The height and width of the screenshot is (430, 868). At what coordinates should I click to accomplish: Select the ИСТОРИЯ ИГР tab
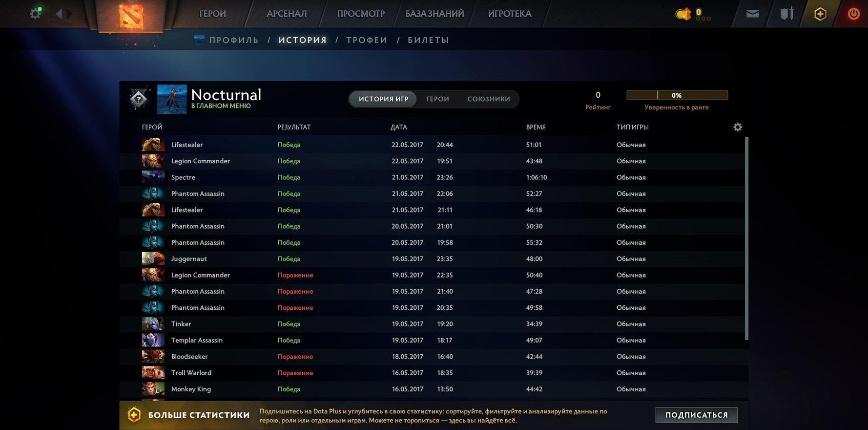tap(383, 99)
